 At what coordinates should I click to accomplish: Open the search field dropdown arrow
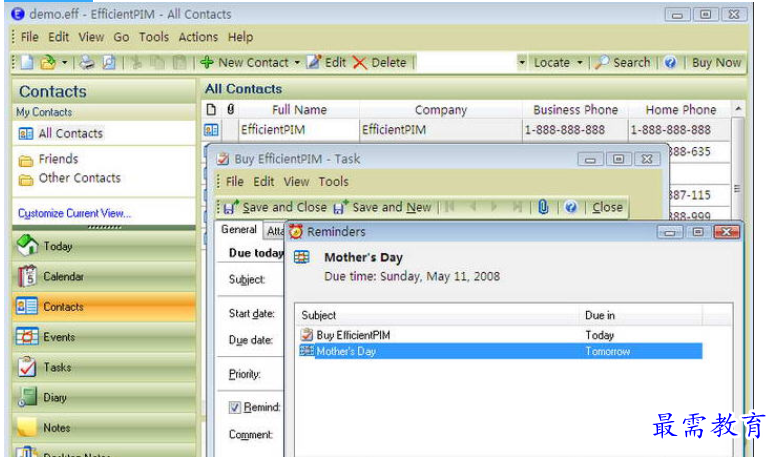point(522,63)
